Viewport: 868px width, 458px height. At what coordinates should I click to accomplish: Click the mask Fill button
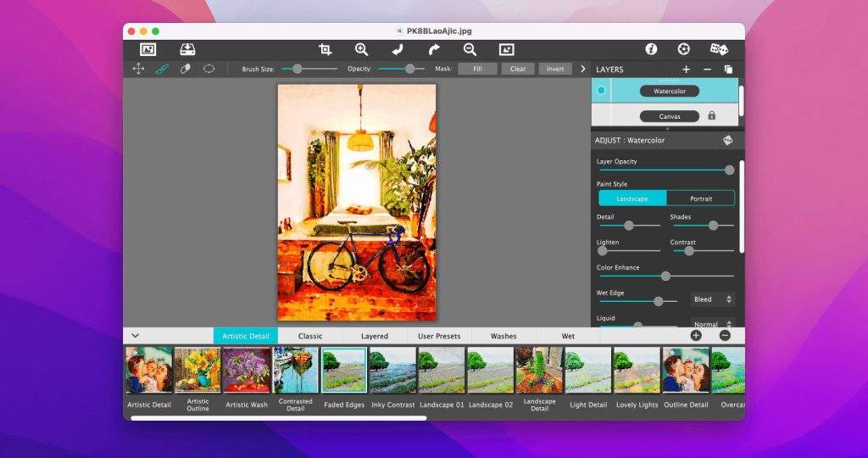point(477,69)
